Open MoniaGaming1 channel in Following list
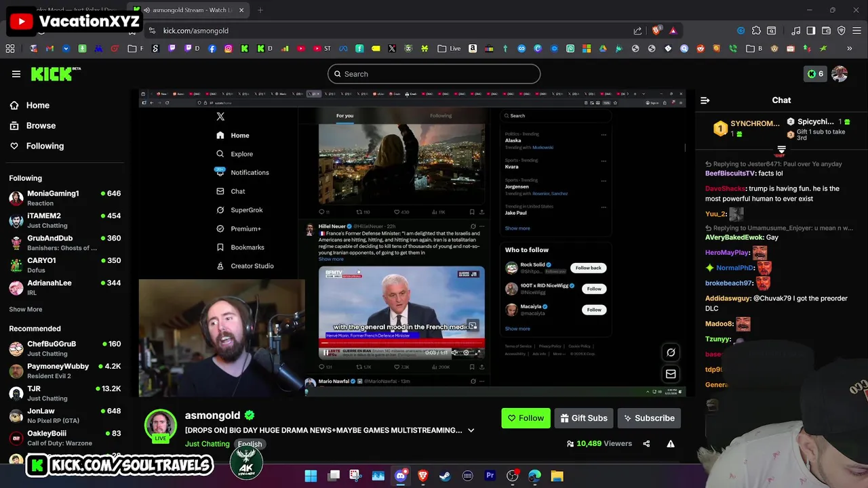868x488 pixels. coord(64,198)
